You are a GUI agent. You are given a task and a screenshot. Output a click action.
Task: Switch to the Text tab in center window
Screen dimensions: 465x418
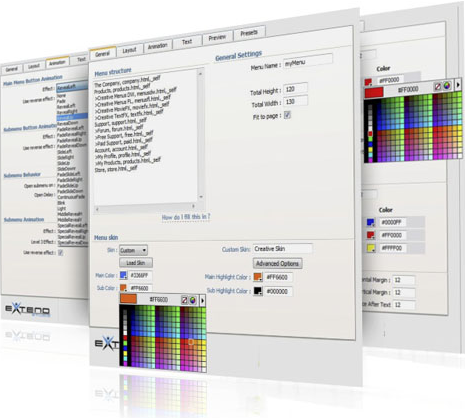click(x=187, y=42)
